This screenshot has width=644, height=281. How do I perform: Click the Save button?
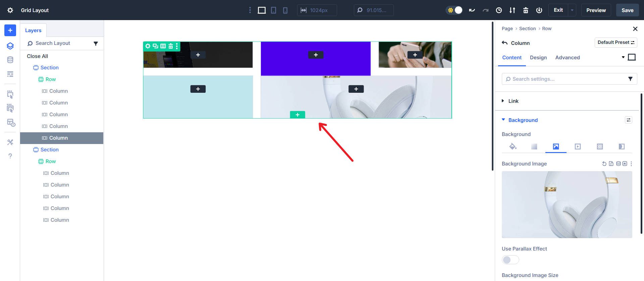pyautogui.click(x=627, y=10)
